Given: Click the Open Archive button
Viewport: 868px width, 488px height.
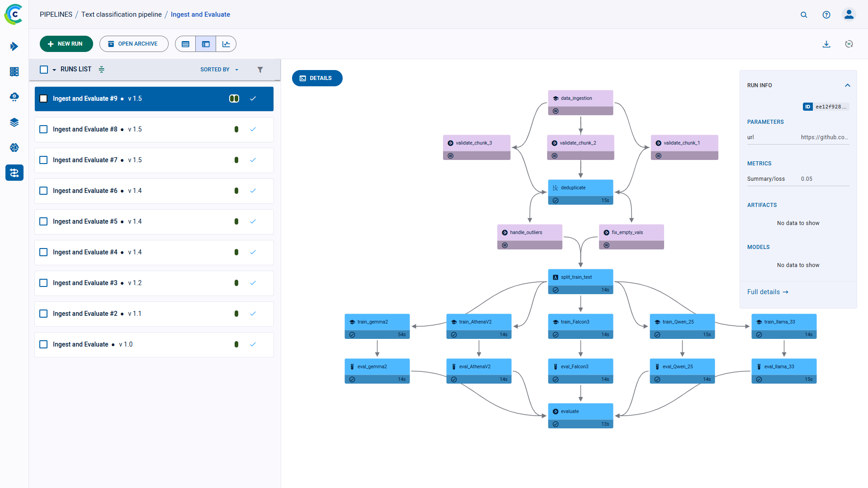Looking at the screenshot, I should [134, 44].
